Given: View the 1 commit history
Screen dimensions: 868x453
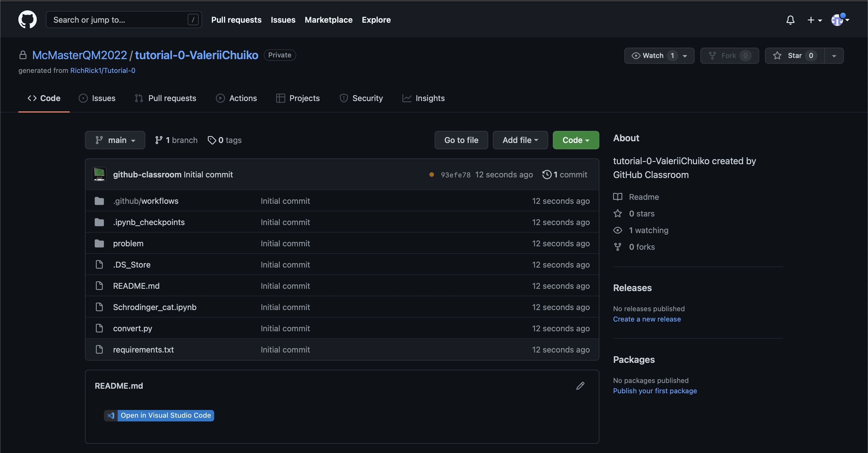Looking at the screenshot, I should tap(565, 174).
